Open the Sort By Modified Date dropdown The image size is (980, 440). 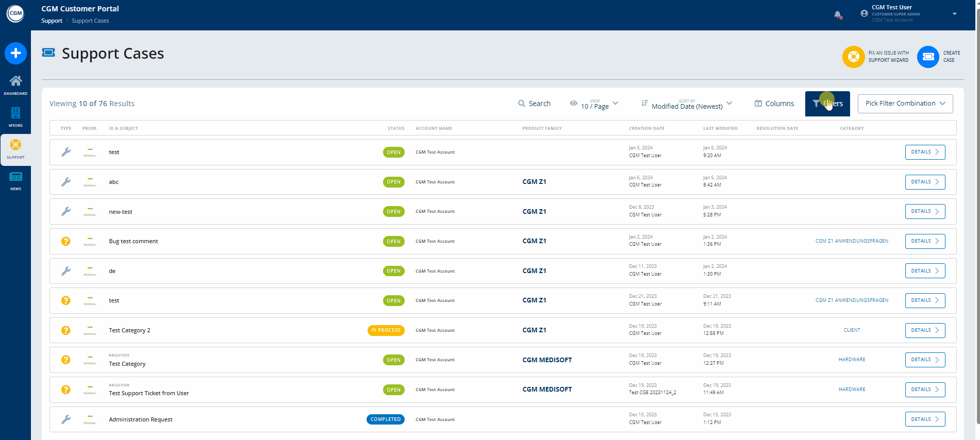687,104
